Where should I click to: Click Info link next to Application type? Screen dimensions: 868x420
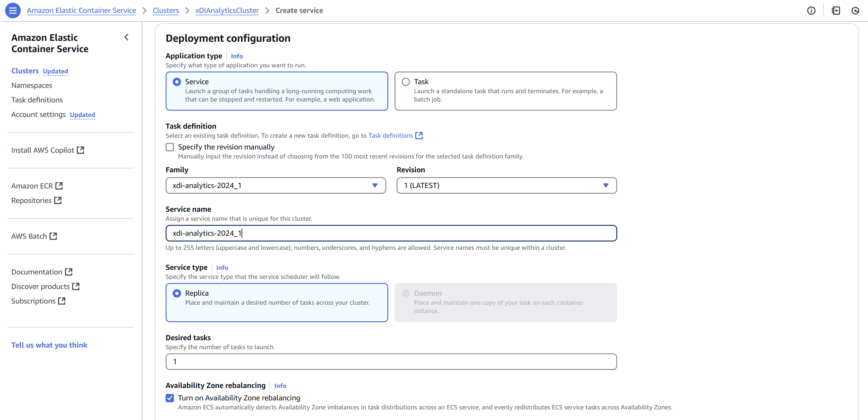click(237, 56)
